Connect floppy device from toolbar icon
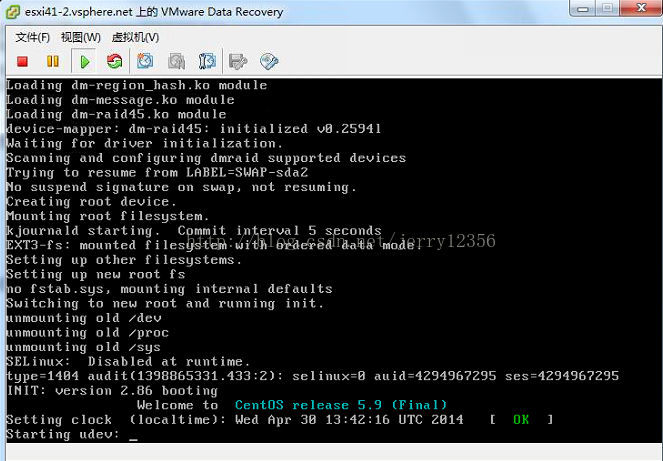The image size is (663, 461). [238, 62]
